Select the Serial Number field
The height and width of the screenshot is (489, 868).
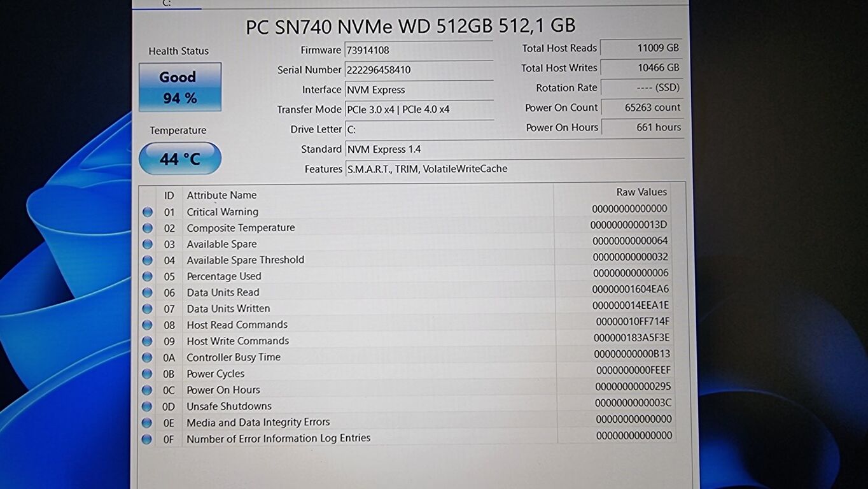[419, 69]
